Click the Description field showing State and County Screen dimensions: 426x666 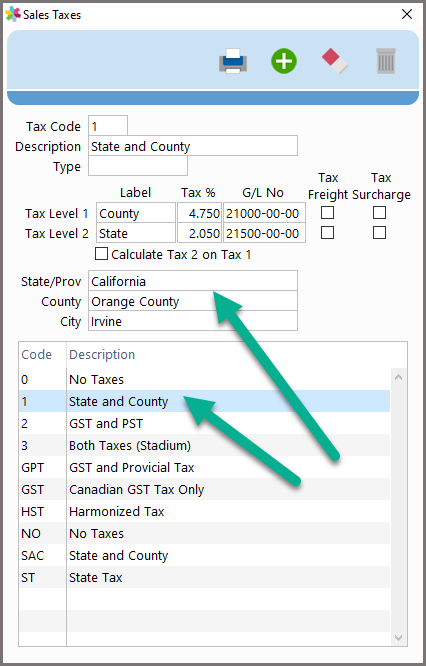(x=193, y=146)
